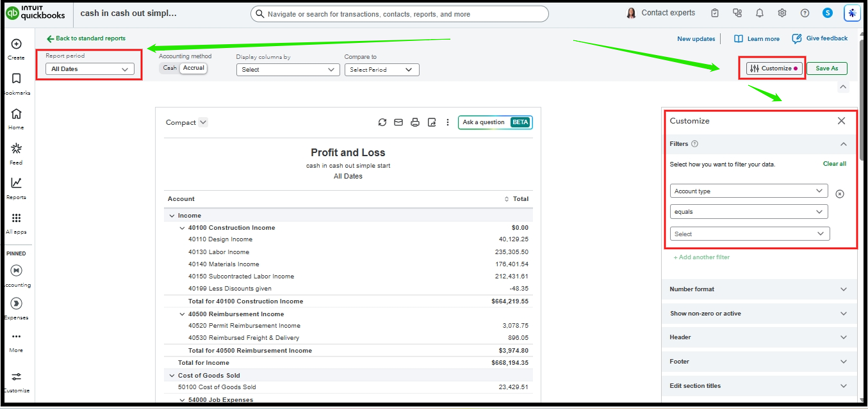
Task: Open sidebar Customize sliders icon
Action: pos(16,377)
